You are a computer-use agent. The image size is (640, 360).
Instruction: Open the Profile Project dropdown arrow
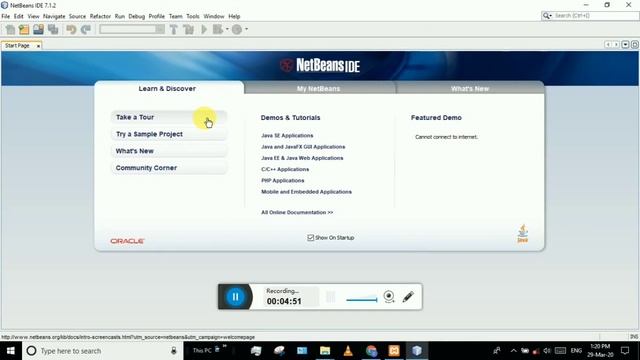[246, 29]
